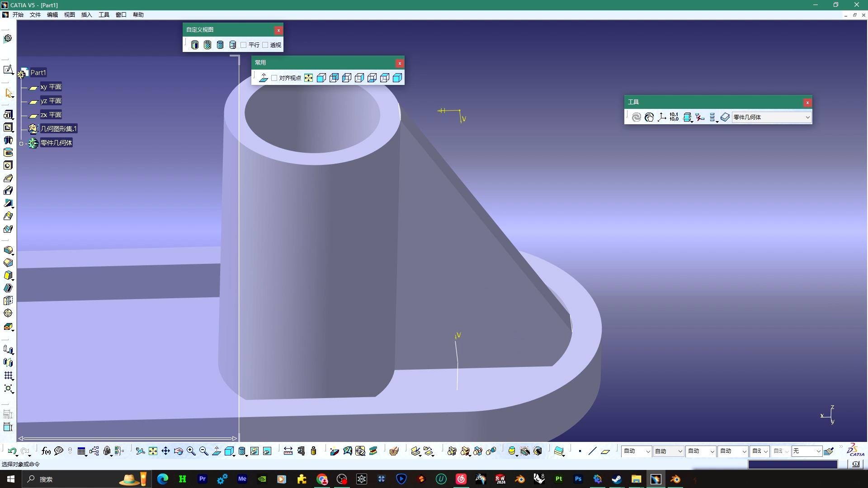Click the axis system icon in 工具 toolbar

point(661,117)
